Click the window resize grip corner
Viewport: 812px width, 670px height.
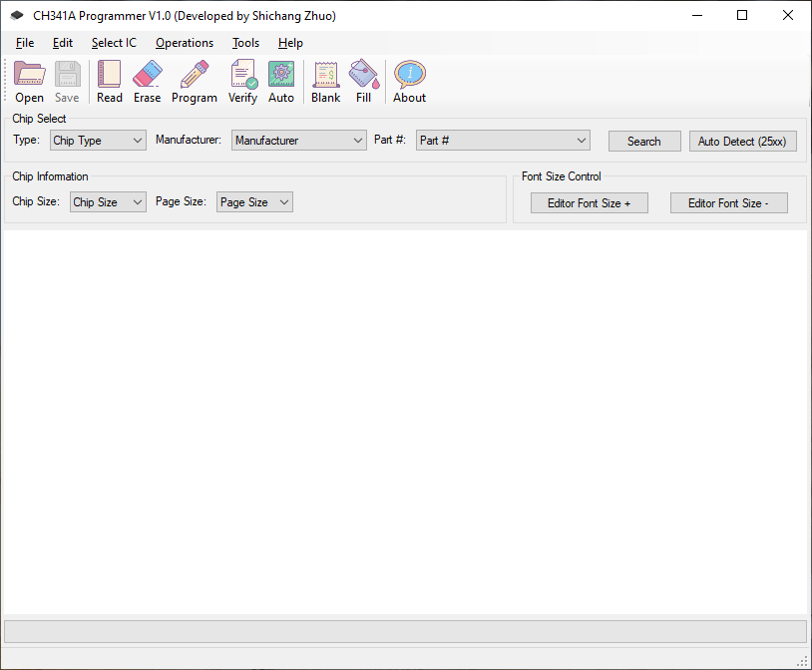802,661
